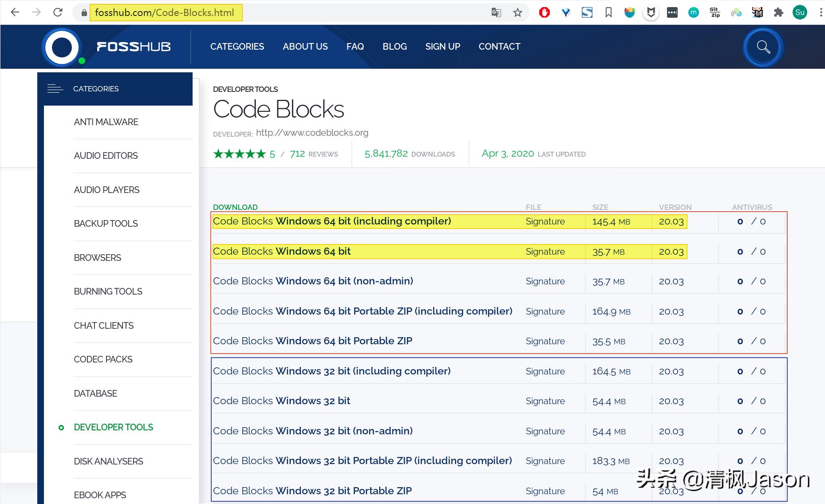The width and height of the screenshot is (825, 504).
Task: Click the browser extensions puzzle-piece icon
Action: (x=779, y=12)
